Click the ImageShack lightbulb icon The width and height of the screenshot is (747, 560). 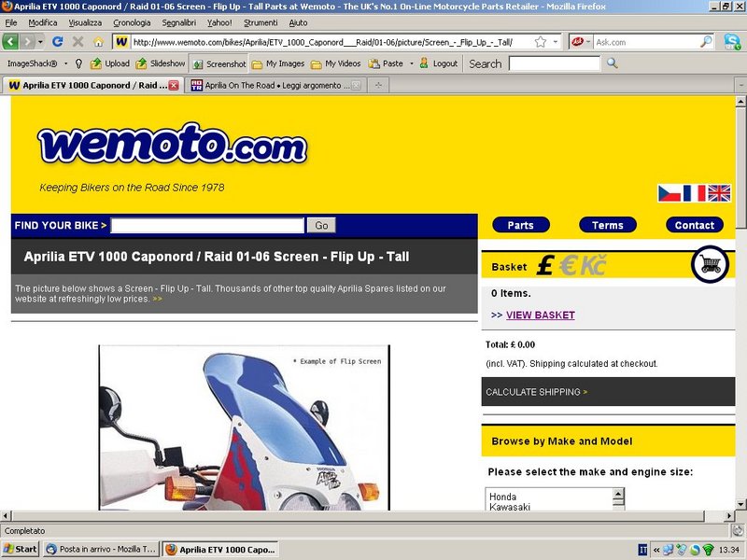tap(78, 63)
